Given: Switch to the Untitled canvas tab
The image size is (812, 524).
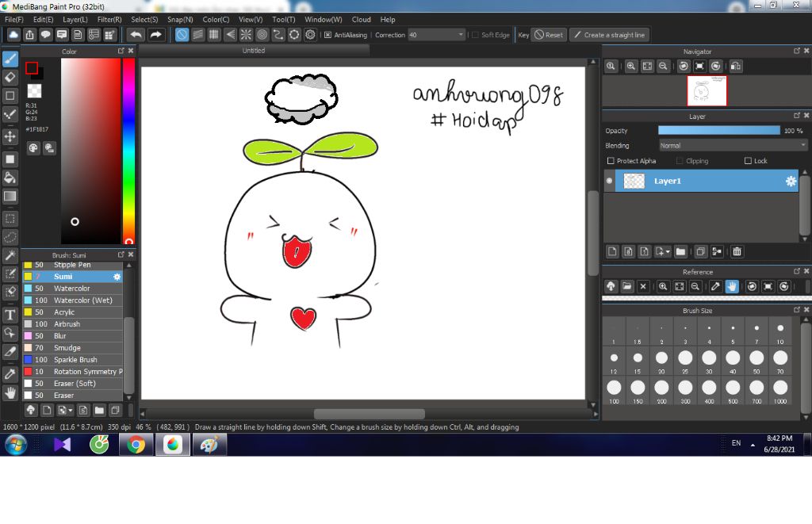Looking at the screenshot, I should (x=254, y=51).
